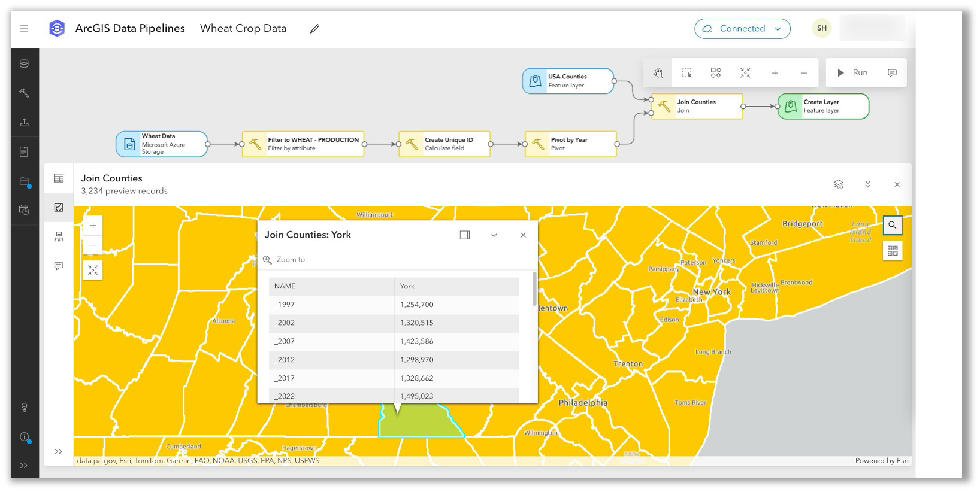980x492 pixels.
Task: Open the Tools hammer icon in sidebar
Action: (24, 93)
